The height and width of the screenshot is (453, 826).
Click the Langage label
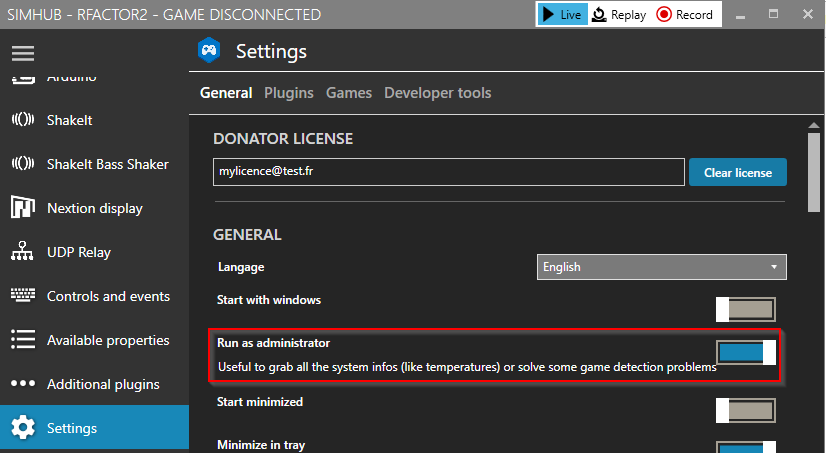tap(241, 267)
